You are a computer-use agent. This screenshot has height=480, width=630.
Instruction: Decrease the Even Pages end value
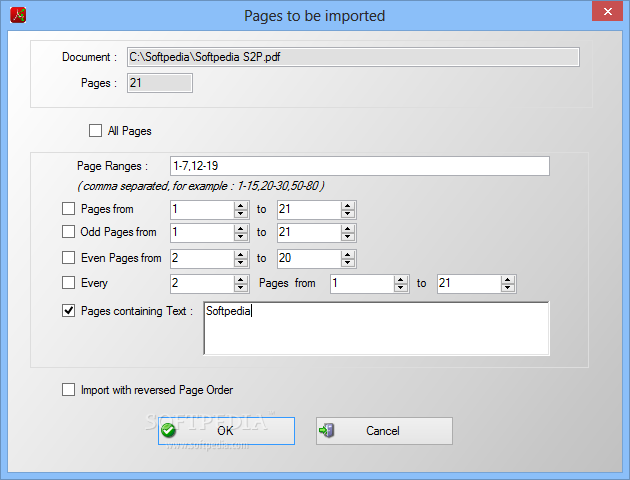click(x=348, y=263)
